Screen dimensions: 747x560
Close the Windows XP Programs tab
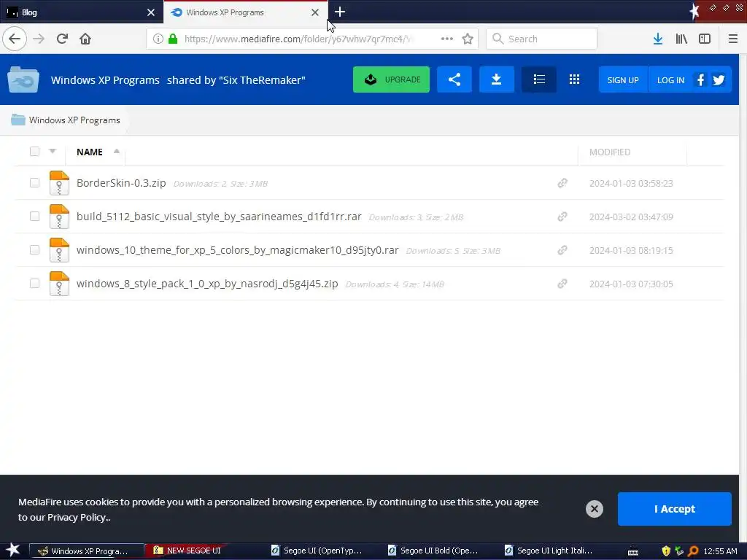click(x=315, y=12)
